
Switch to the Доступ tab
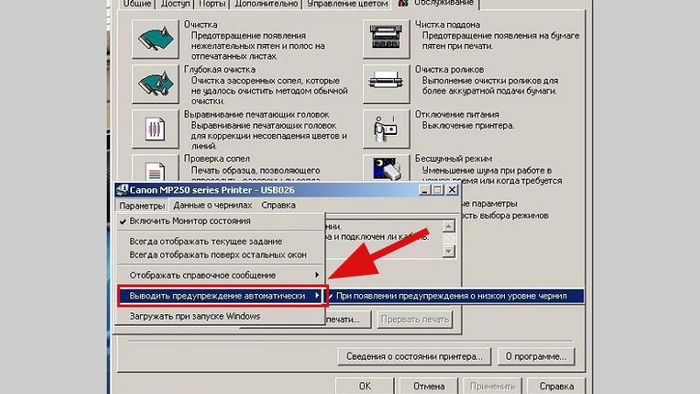pos(175,4)
